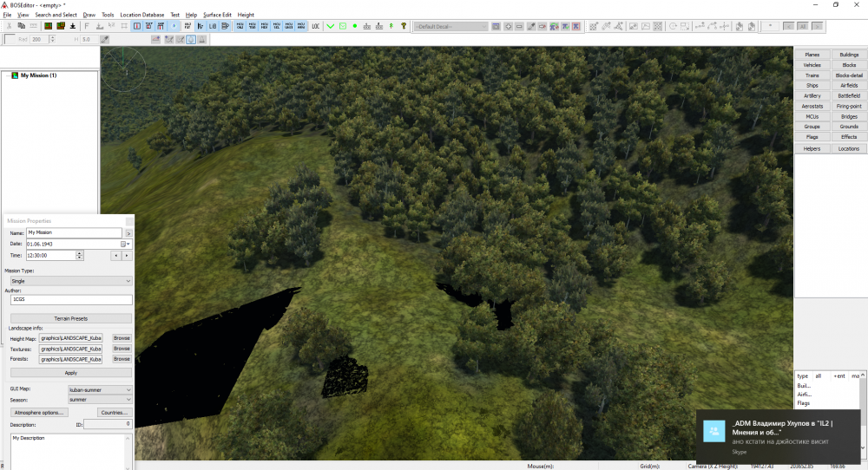The image size is (868, 470).
Task: Click the eyedropper icon beside the H field
Action: tap(104, 39)
